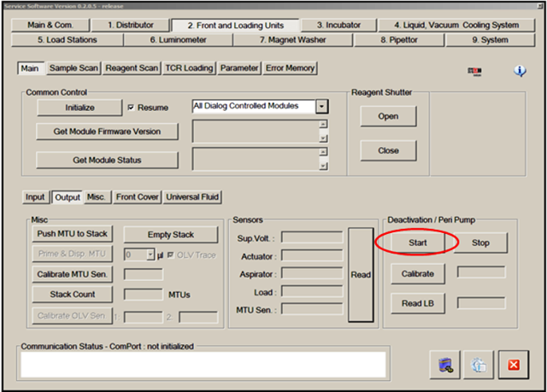Select the Front Cover sub-tab

(x=138, y=197)
